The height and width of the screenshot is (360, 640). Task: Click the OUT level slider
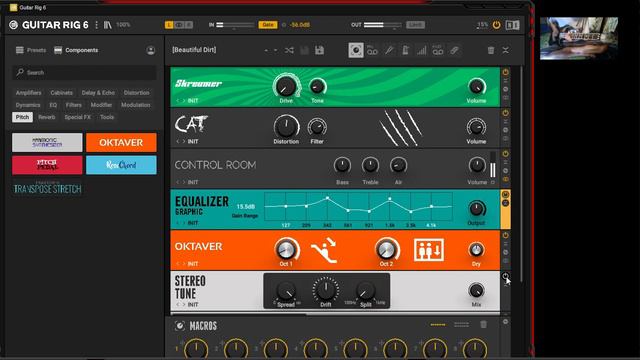click(382, 25)
